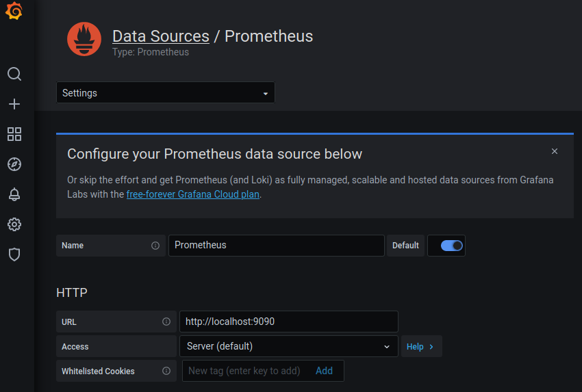Open the Access Server (default) dropdown
The image size is (582, 392).
pos(289,346)
